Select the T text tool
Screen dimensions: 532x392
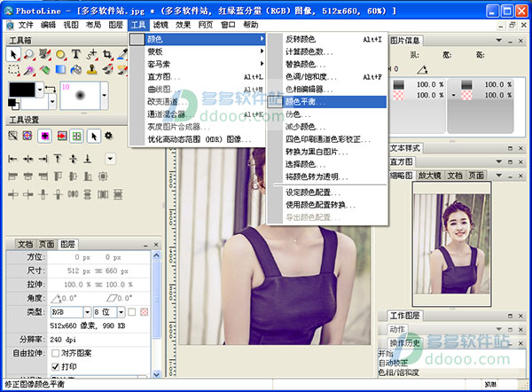(x=76, y=54)
